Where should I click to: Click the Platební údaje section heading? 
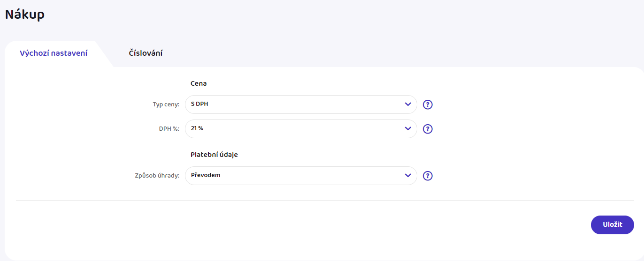pyautogui.click(x=214, y=155)
